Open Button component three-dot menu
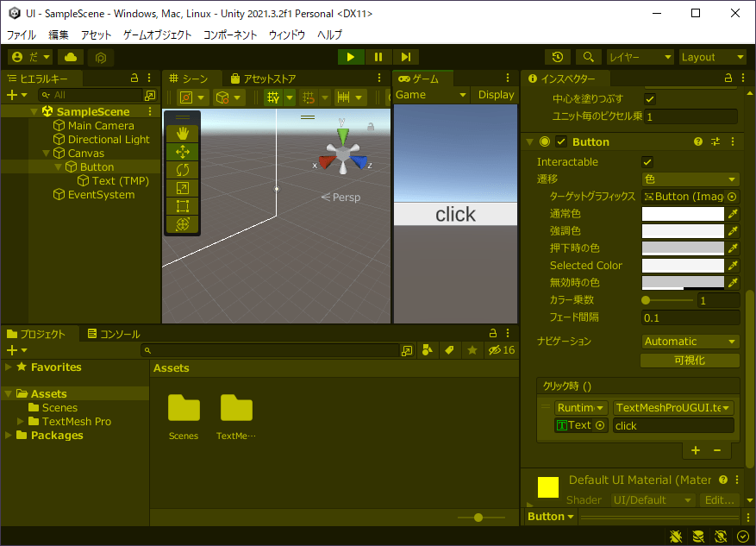Image resolution: width=756 pixels, height=546 pixels. click(733, 141)
